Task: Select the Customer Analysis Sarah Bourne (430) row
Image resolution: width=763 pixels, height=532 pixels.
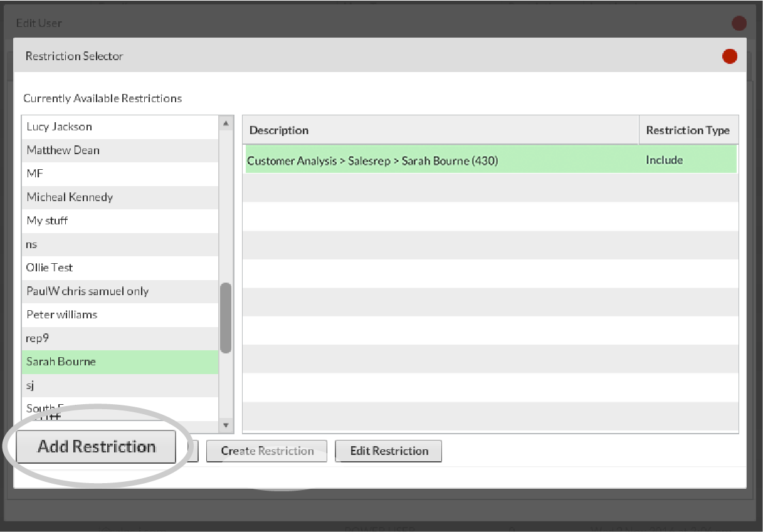Action: tap(490, 160)
